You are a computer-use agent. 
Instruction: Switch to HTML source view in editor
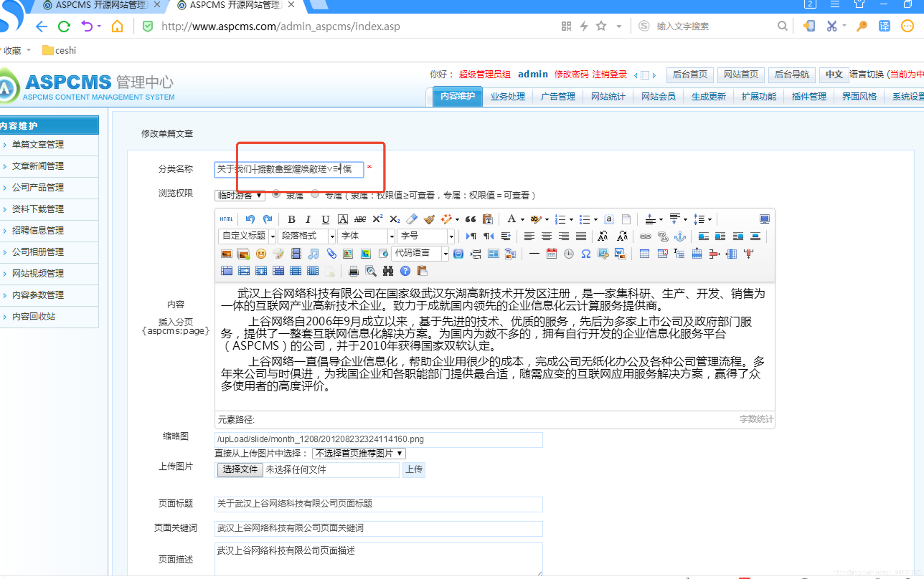[x=226, y=219]
